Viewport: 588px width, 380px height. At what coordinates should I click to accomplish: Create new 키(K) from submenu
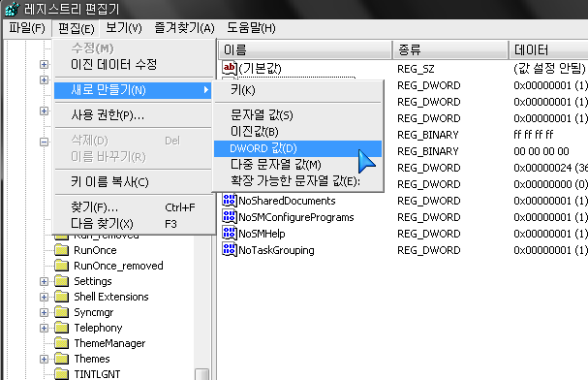pos(297,90)
